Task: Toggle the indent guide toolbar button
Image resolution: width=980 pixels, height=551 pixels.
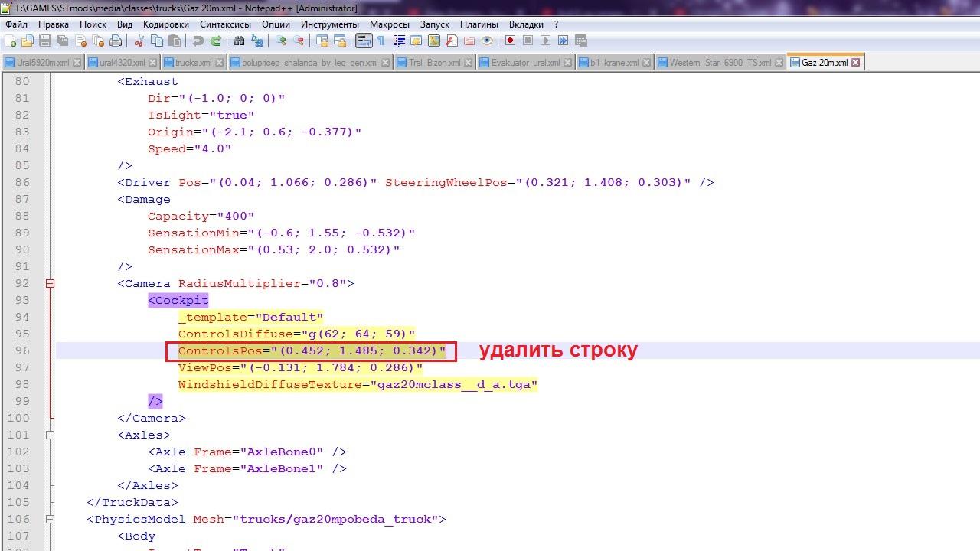Action: pos(399,41)
